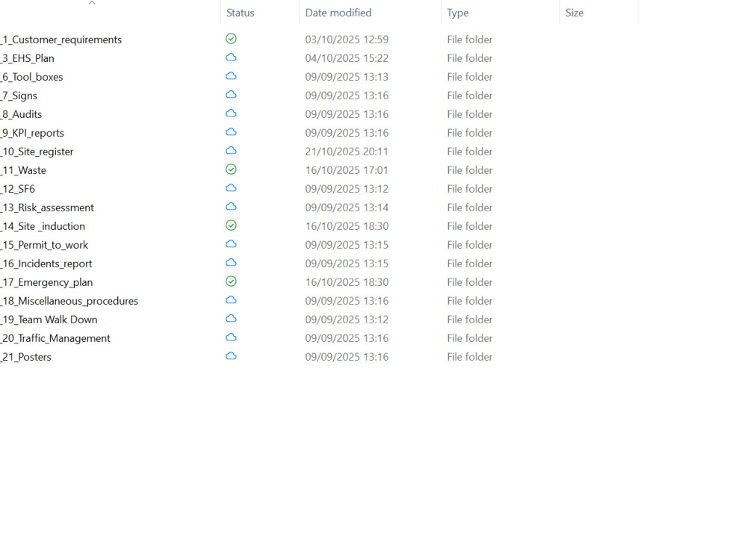Image resolution: width=747 pixels, height=560 pixels.
Task: Click the cloud status icon for _12_SF6
Action: [x=231, y=188]
